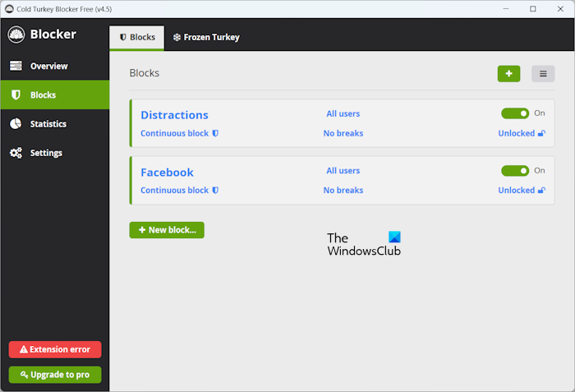Click the New block... button
This screenshot has height=392, width=575.
[x=167, y=230]
